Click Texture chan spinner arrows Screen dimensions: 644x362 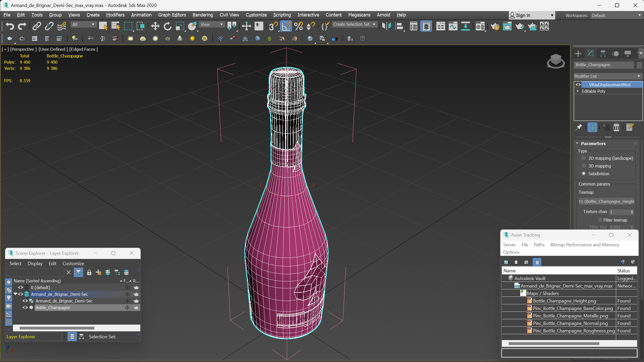(632, 212)
